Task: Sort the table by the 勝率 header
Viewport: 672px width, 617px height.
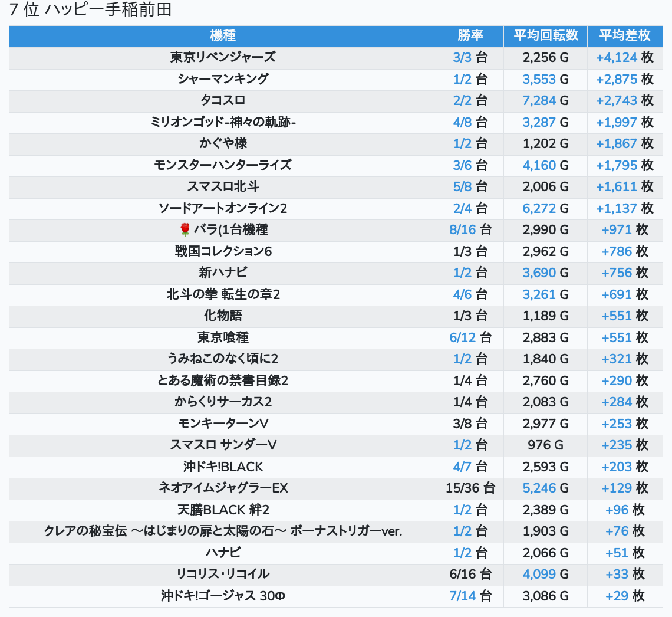Action: coord(470,35)
